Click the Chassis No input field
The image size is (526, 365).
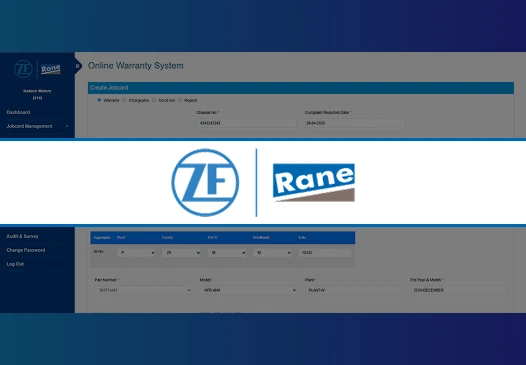tap(246, 123)
